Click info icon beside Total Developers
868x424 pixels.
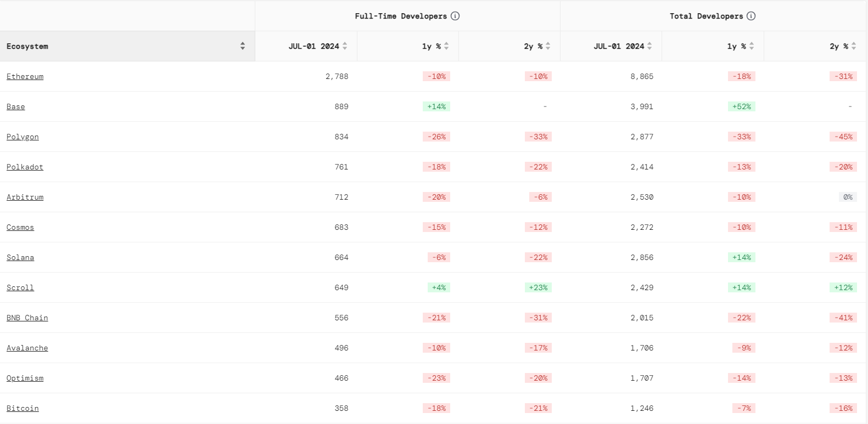click(x=751, y=16)
